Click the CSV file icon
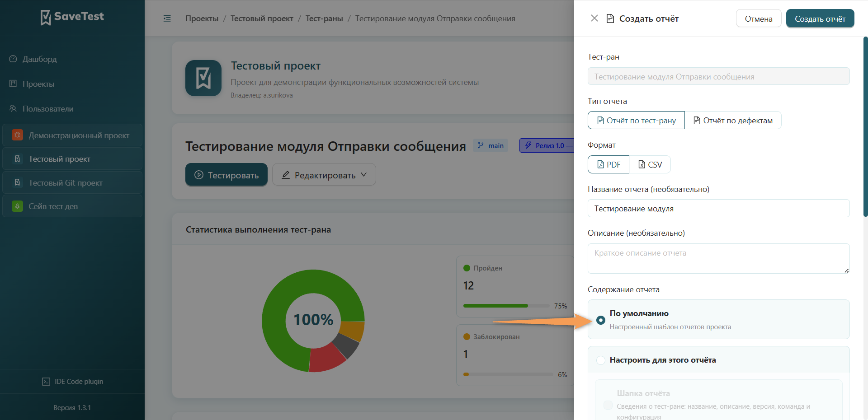The image size is (868, 420). (642, 164)
